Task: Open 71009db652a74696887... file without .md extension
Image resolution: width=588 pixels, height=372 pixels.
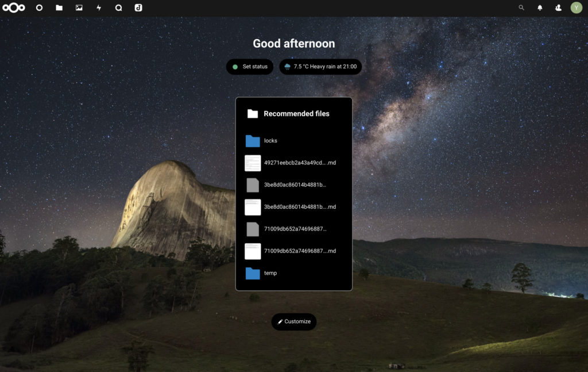Action: click(293, 229)
